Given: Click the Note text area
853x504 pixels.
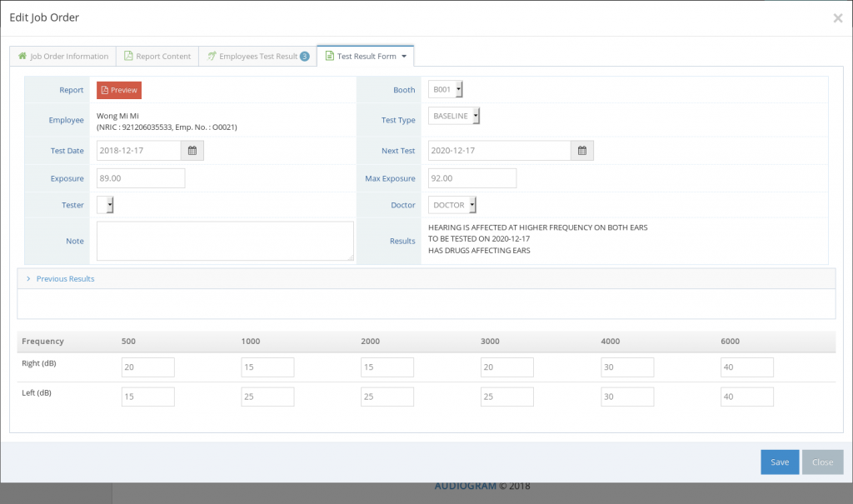Looking at the screenshot, I should click(x=225, y=242).
